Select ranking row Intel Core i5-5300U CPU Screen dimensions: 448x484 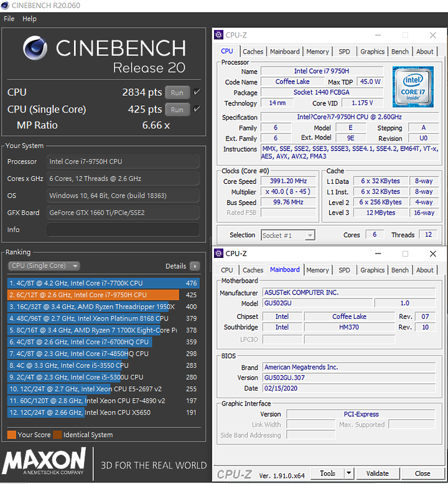103,377
